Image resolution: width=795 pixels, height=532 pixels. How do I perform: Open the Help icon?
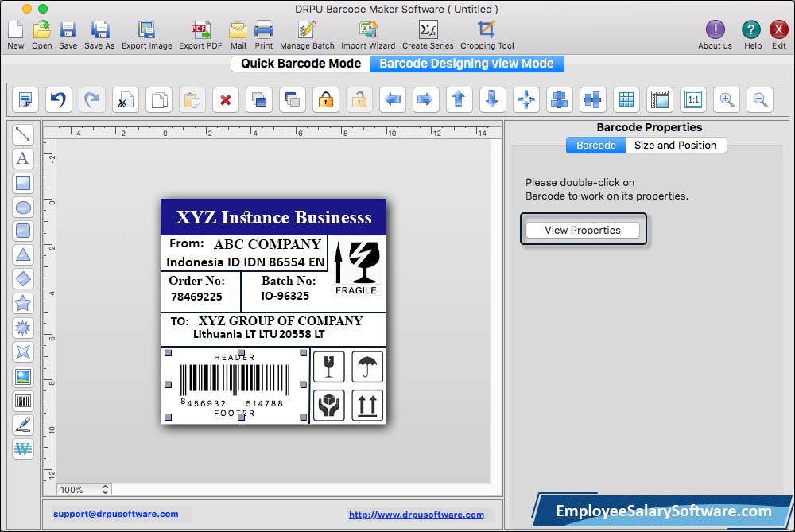click(x=752, y=35)
